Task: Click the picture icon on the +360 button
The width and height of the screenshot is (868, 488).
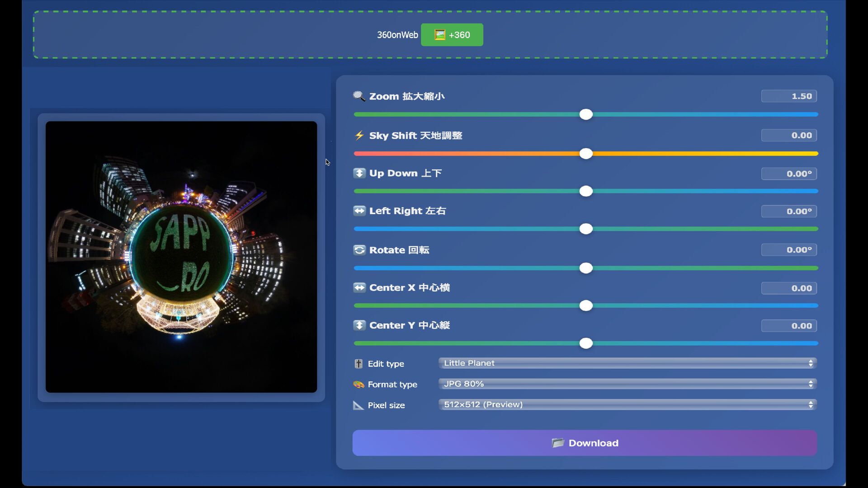Action: coord(439,35)
